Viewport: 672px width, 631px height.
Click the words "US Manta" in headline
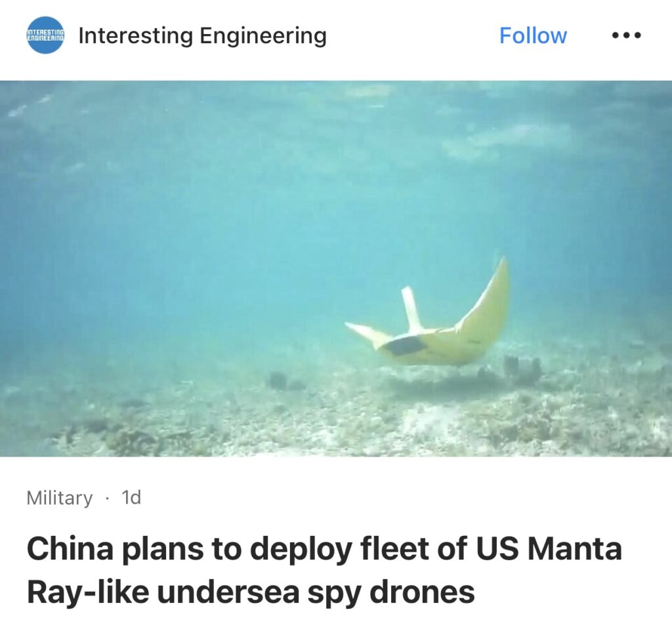549,548
